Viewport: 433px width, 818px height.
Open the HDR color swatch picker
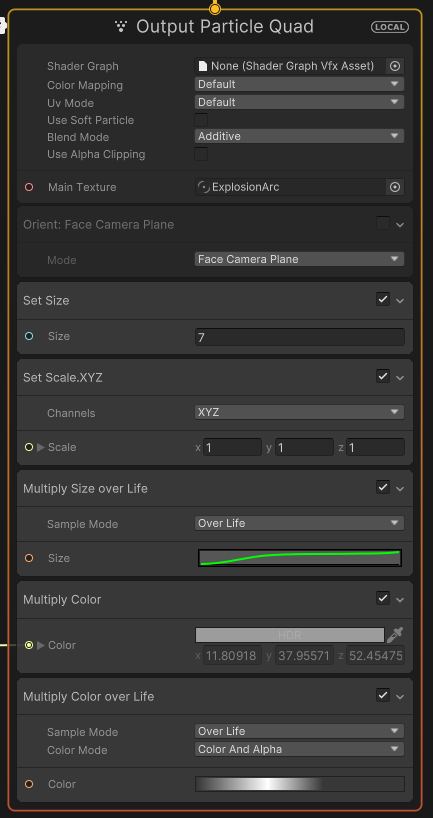[x=290, y=635]
